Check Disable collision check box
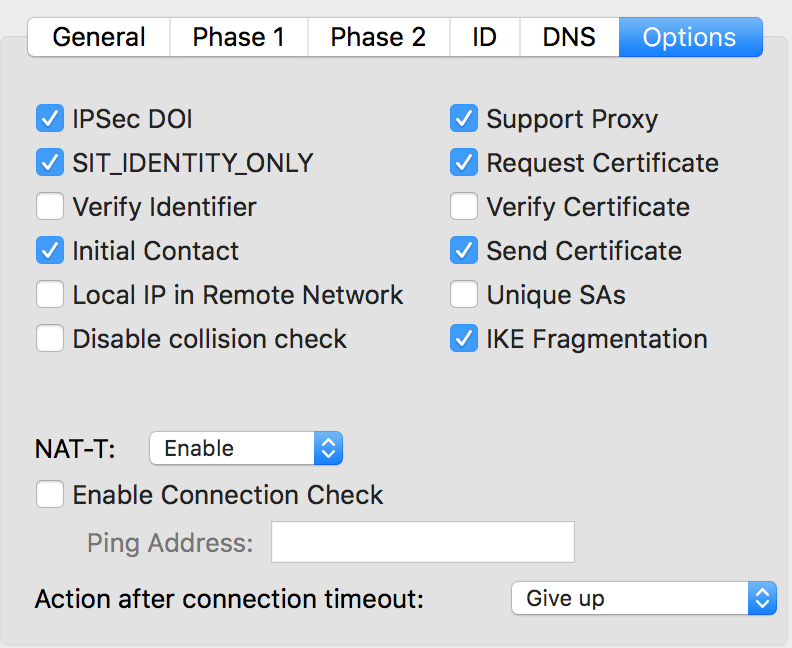The height and width of the screenshot is (648, 792). tap(50, 339)
